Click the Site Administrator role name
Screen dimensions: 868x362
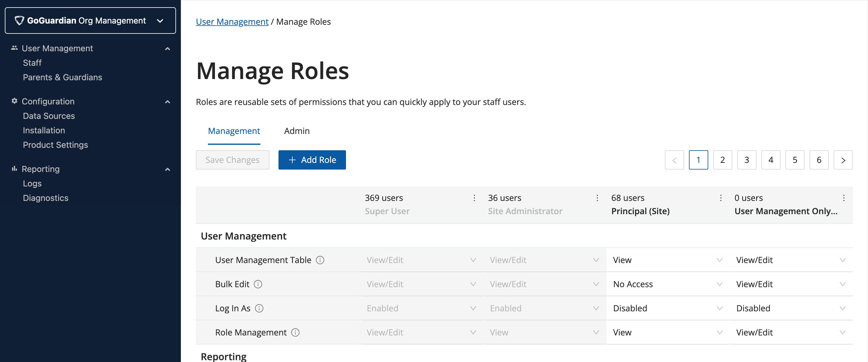tap(525, 211)
